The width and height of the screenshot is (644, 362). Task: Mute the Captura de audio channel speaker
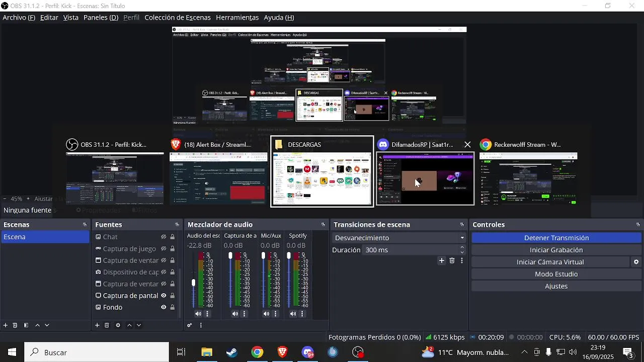pos(235,314)
